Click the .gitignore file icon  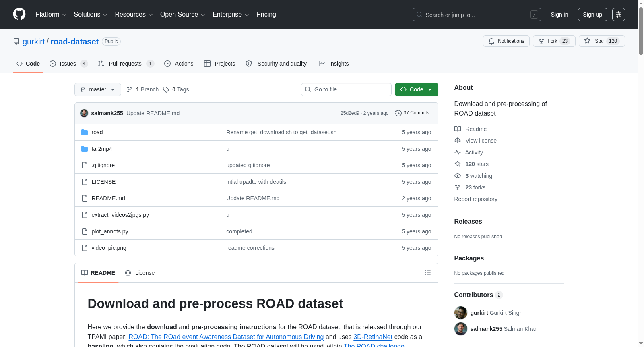85,165
